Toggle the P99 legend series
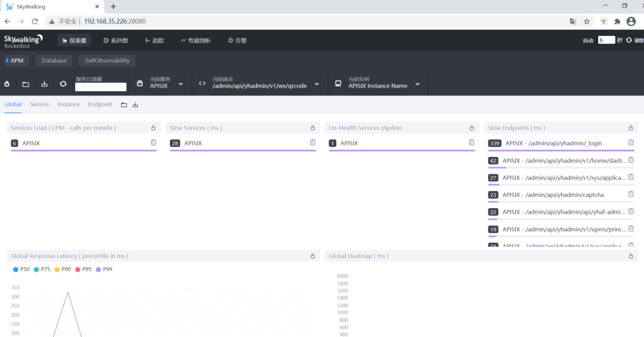Image resolution: width=644 pixels, height=337 pixels. click(x=104, y=269)
